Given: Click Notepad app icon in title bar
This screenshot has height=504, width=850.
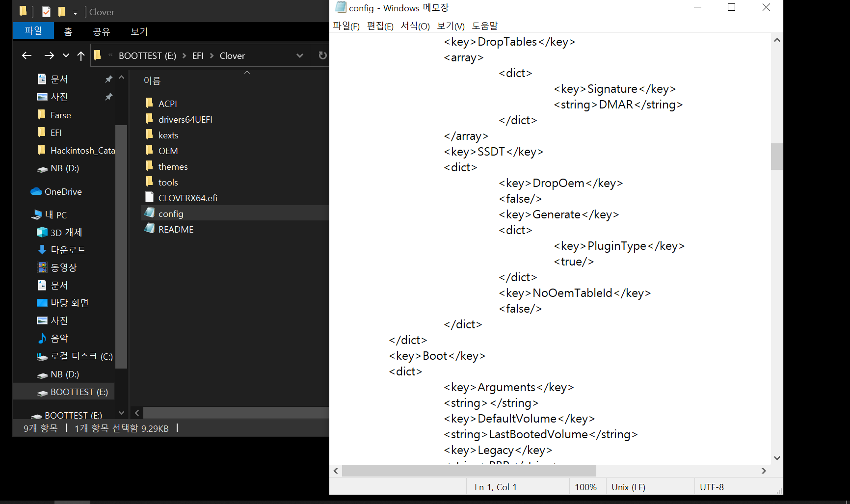Looking at the screenshot, I should coord(341,7).
